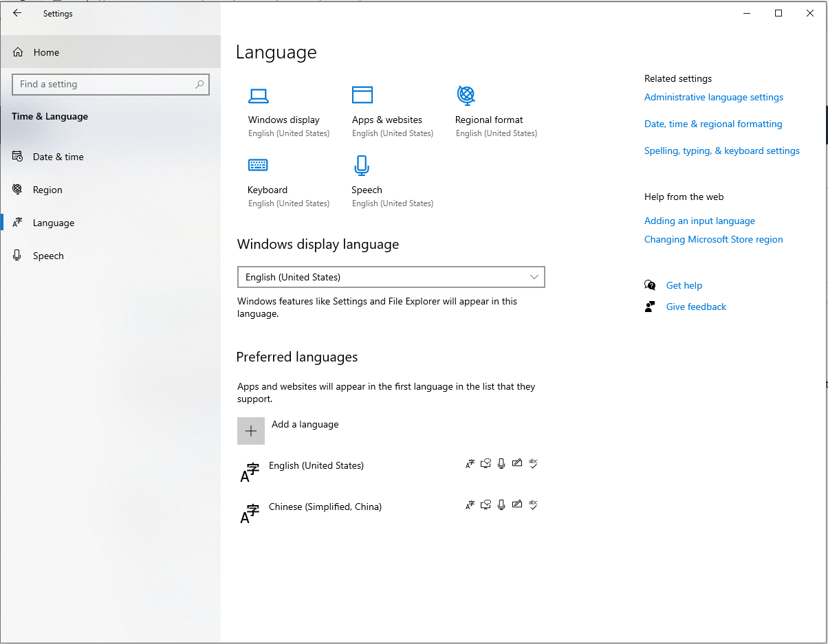
Task: Open Windows display language settings icon
Action: pyautogui.click(x=258, y=96)
